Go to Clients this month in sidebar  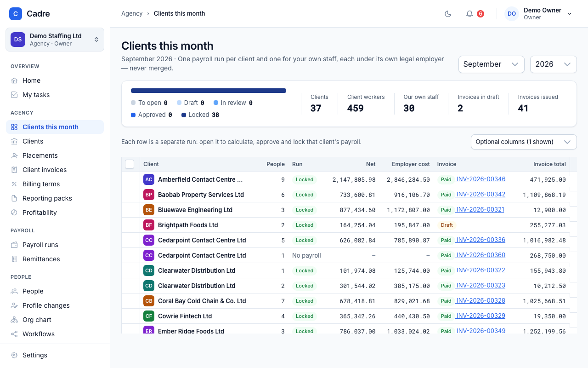click(55, 127)
